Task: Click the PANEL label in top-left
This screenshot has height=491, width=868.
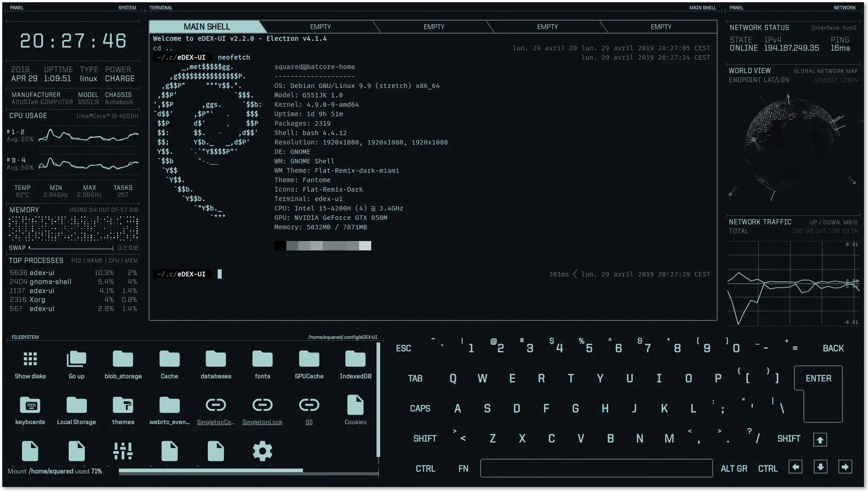Action: pos(16,7)
